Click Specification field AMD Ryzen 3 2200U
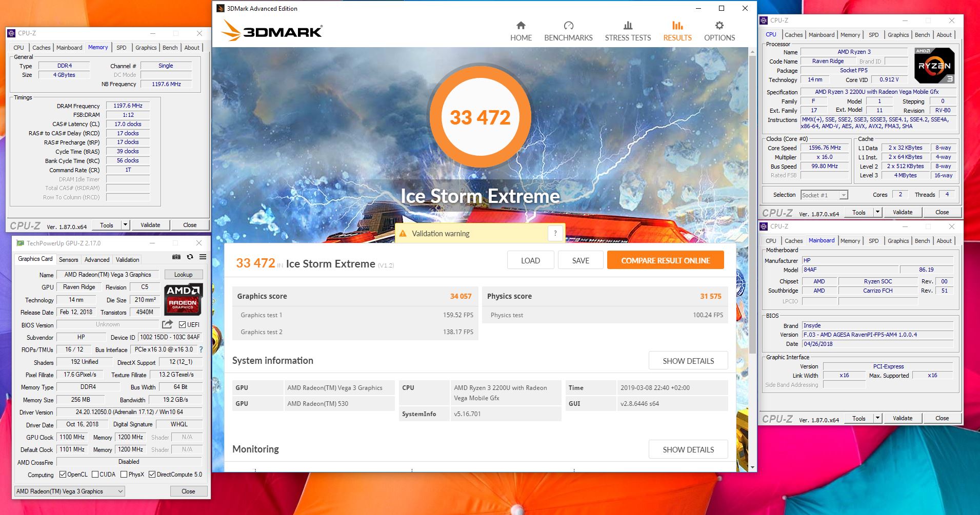The width and height of the screenshot is (980, 515). tap(877, 92)
